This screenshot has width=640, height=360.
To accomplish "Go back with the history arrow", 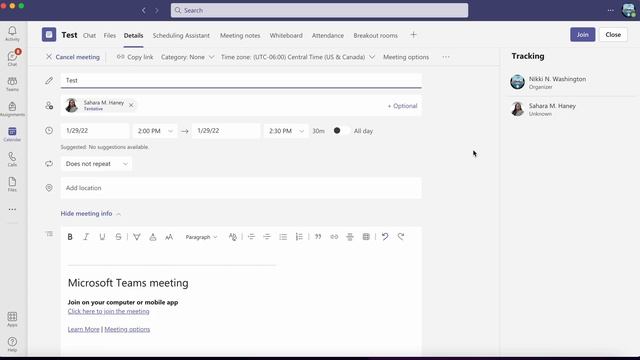I will (x=144, y=10).
